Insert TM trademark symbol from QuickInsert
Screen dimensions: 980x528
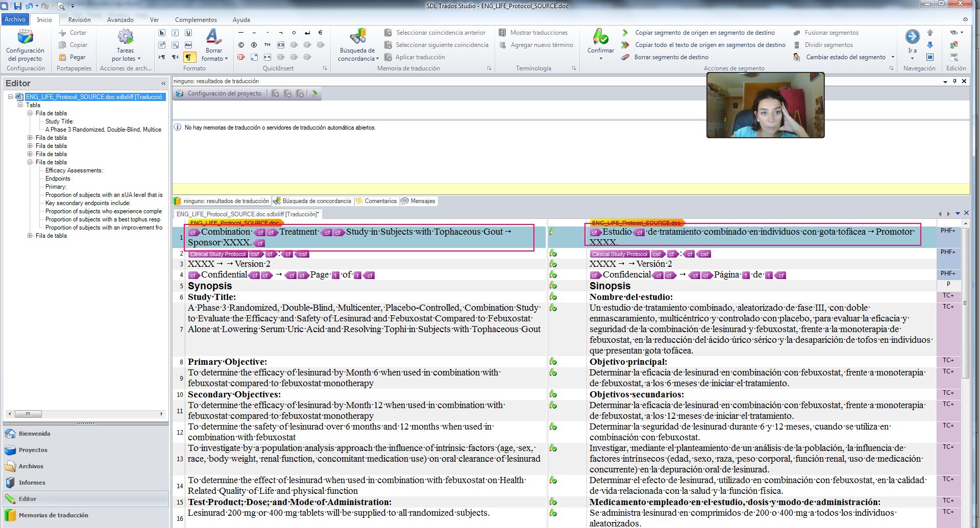[x=267, y=45]
